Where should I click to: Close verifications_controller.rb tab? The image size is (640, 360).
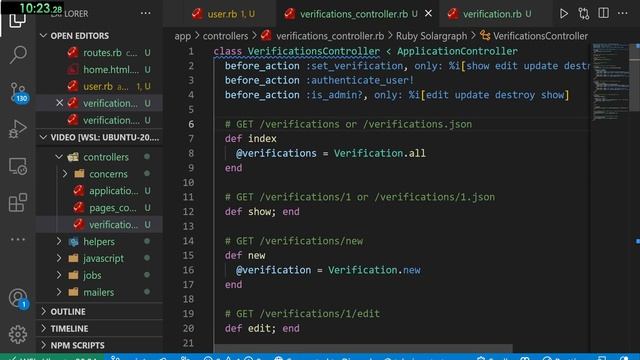(428, 14)
